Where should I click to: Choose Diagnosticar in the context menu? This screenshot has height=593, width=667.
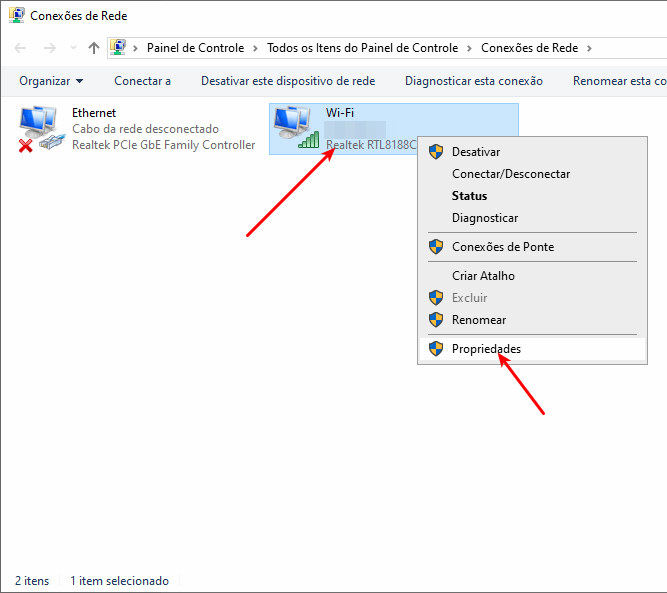click(484, 218)
